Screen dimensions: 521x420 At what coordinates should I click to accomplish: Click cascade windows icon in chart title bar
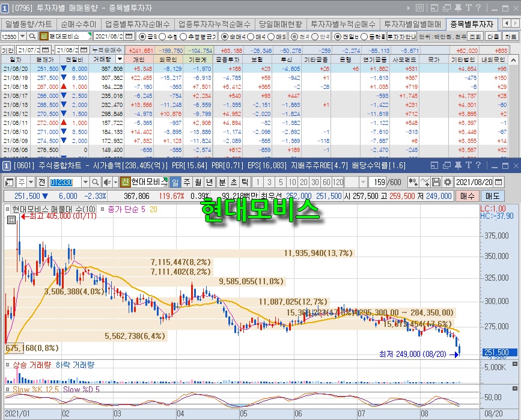447,165
